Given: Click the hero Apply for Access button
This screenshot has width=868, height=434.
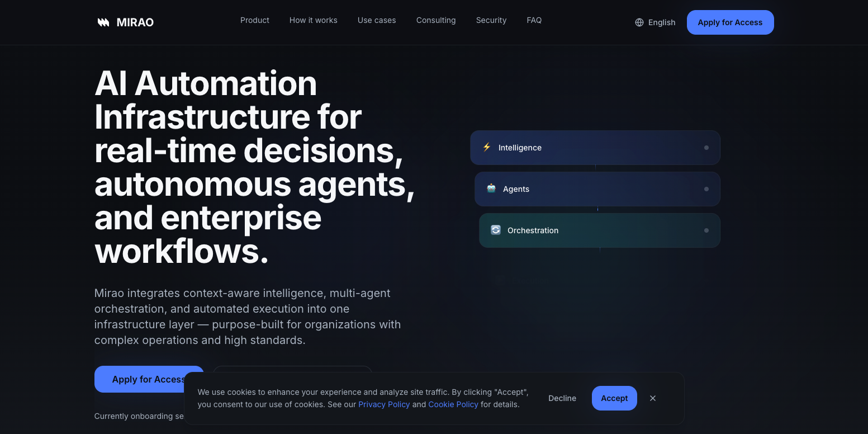Looking at the screenshot, I should [149, 379].
